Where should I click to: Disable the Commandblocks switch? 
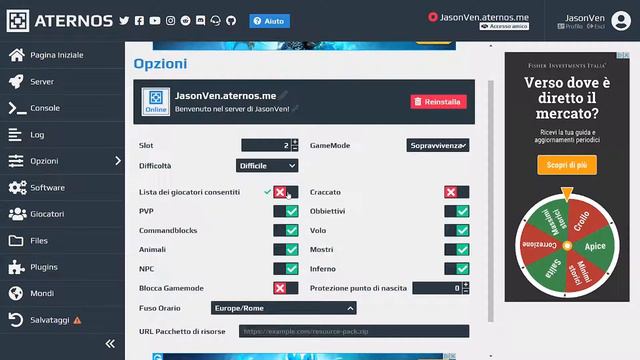285,230
